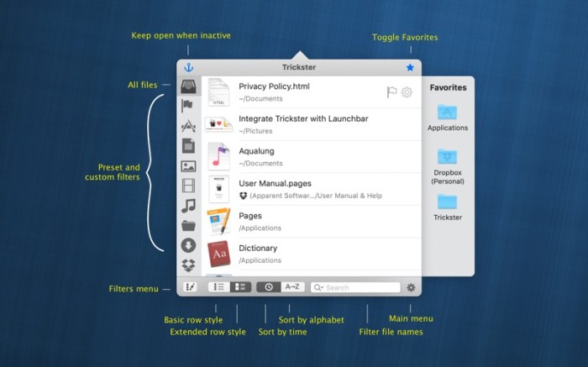Open search options magnifier dropdown
This screenshot has height=367, width=588.
(318, 287)
